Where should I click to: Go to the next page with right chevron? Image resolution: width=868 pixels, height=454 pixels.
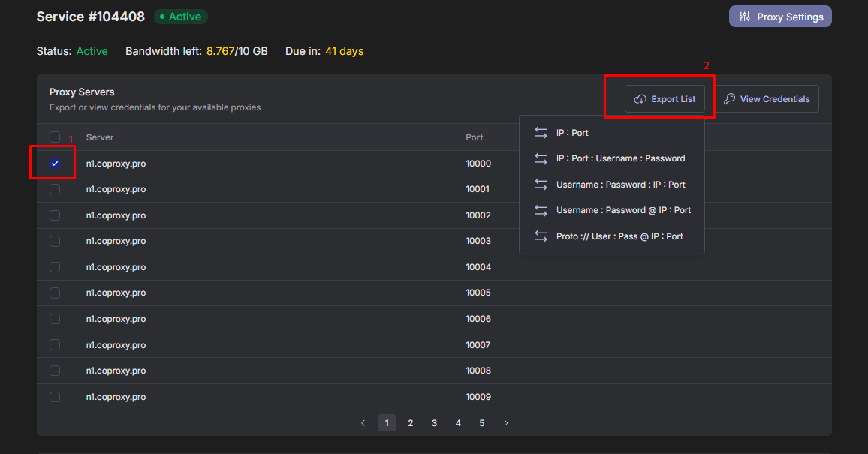click(x=506, y=423)
